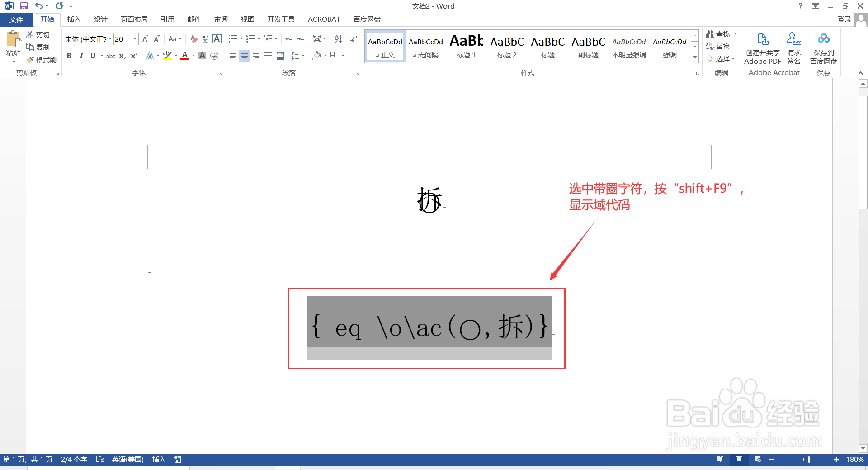
Task: Align text to the left
Action: 232,56
